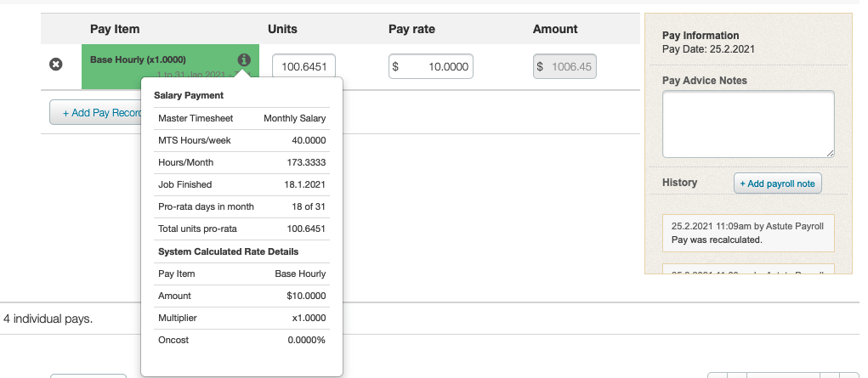Click the Multiplier row in rate details

click(x=241, y=318)
